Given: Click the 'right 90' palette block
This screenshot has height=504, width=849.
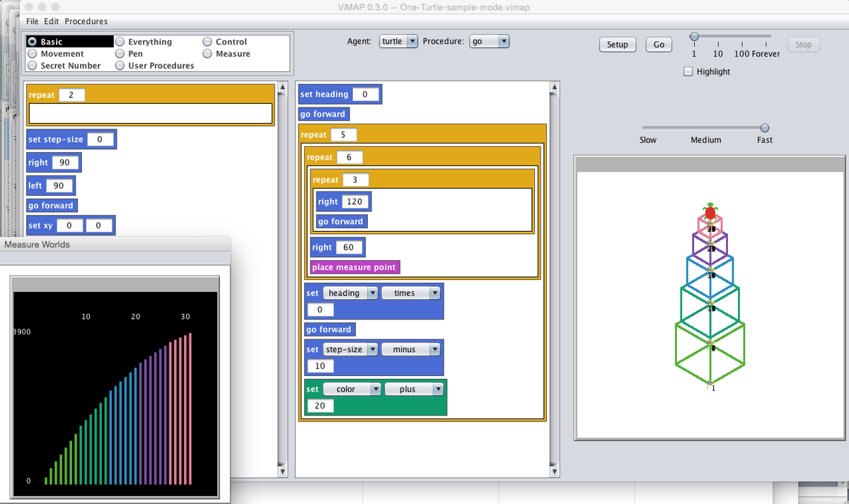Looking at the screenshot, I should click(x=54, y=163).
